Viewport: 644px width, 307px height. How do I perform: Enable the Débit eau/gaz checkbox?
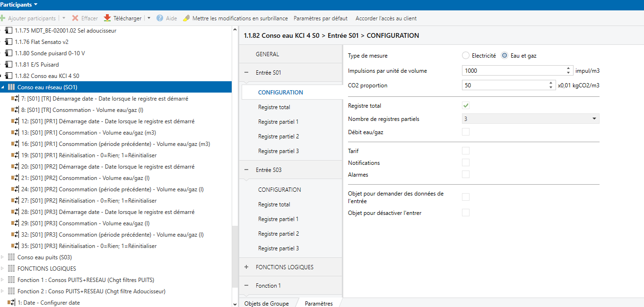click(466, 132)
